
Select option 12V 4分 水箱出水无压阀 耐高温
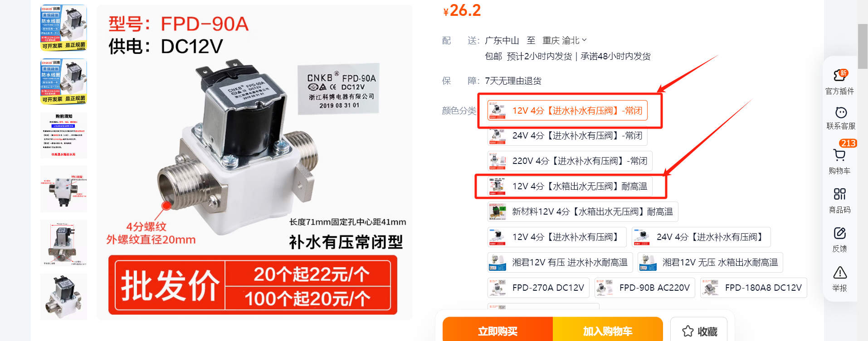click(570, 186)
